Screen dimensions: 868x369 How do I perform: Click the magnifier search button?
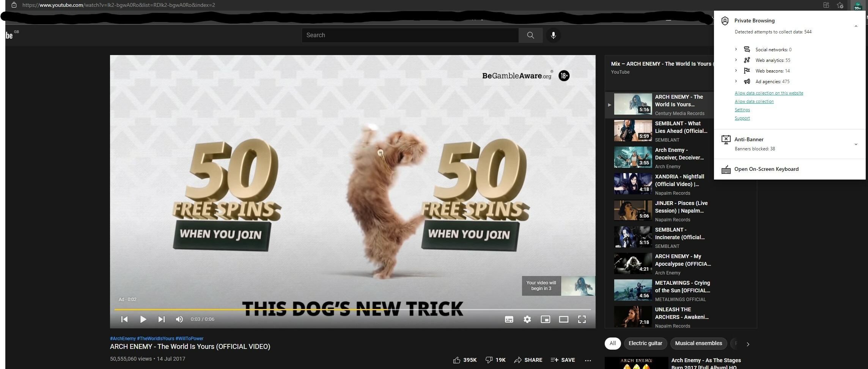click(530, 35)
